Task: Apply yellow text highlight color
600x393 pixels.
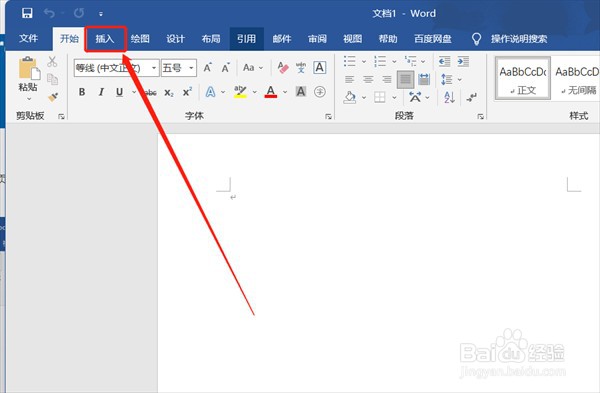Action: 240,92
